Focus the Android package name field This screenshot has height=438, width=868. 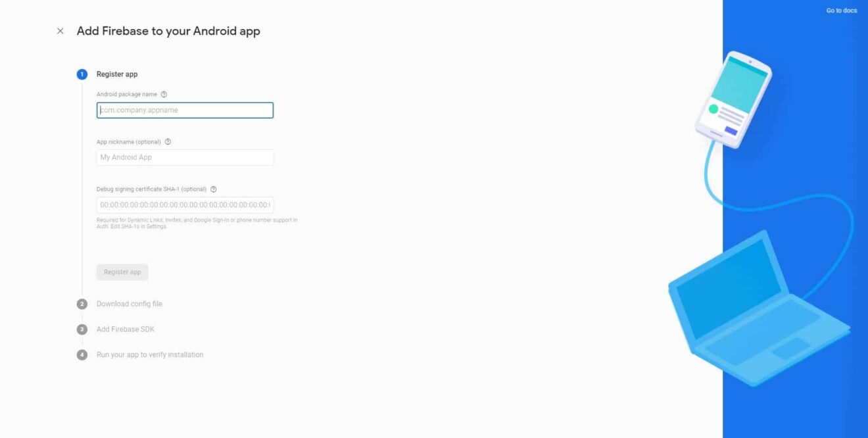(185, 110)
